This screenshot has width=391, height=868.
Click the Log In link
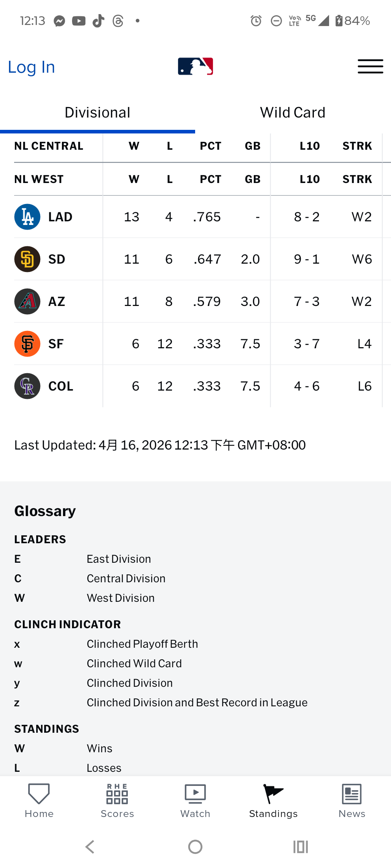31,67
